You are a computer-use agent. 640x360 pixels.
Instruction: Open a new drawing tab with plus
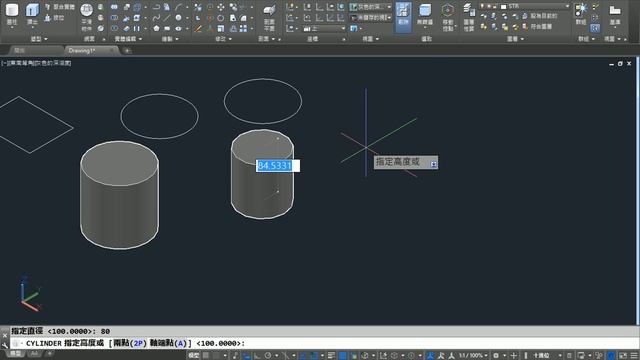[127, 51]
